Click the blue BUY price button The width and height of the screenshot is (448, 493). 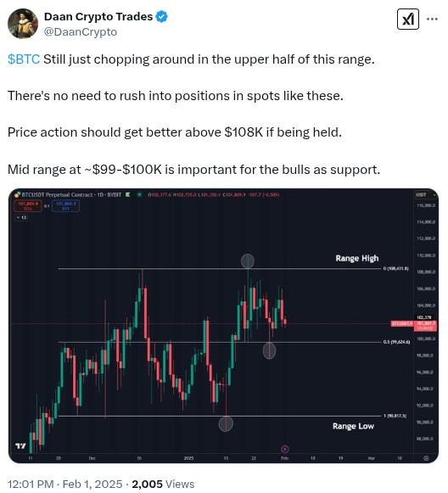click(x=65, y=205)
